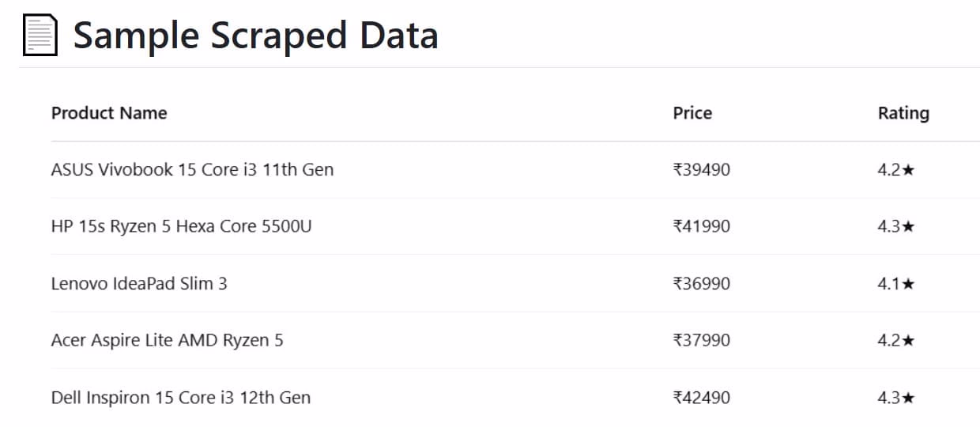
Task: Click the ₹39490 price cell
Action: click(x=701, y=169)
